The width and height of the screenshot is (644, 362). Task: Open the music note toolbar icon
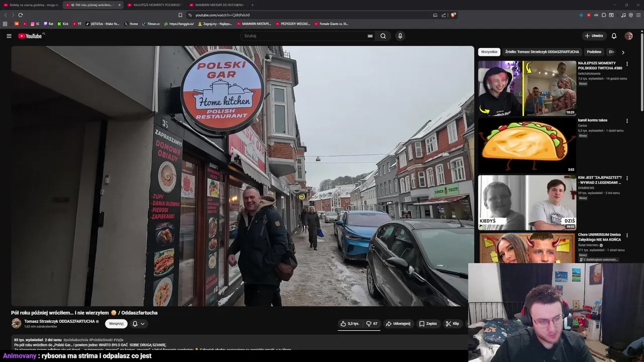[623, 15]
